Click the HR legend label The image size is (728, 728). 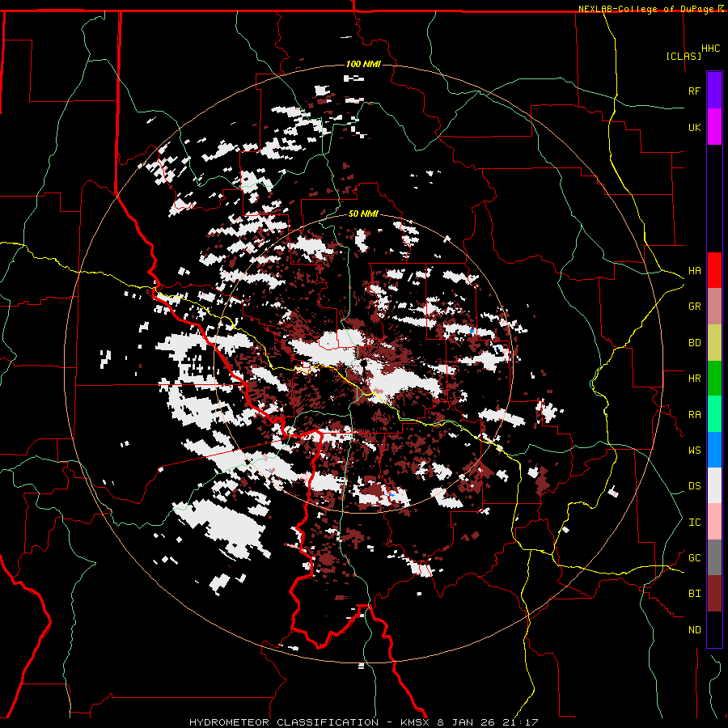pos(694,379)
